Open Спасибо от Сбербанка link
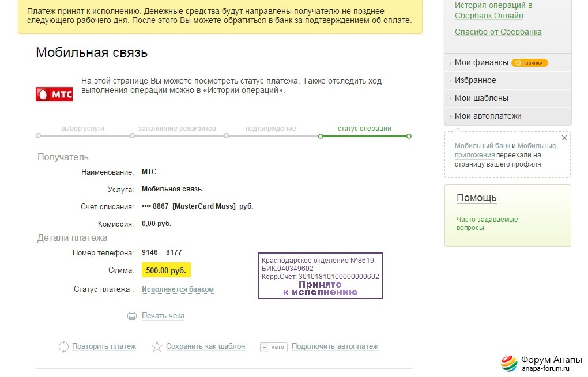 coord(498,32)
